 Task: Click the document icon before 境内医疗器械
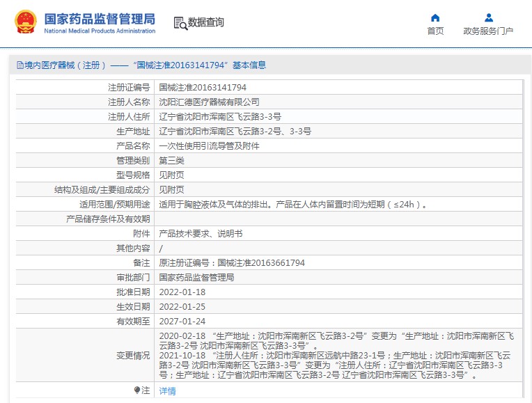[x=20, y=65]
